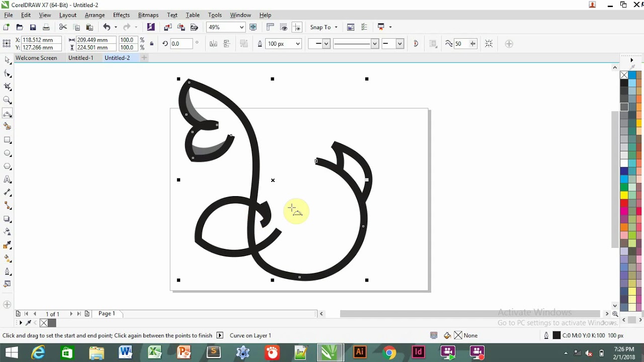644x362 pixels.
Task: Create a new document icon
Action: [x=7, y=27]
